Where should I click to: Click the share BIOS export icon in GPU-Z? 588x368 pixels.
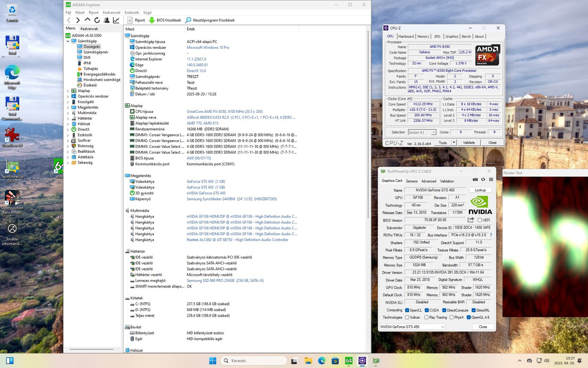(471, 220)
